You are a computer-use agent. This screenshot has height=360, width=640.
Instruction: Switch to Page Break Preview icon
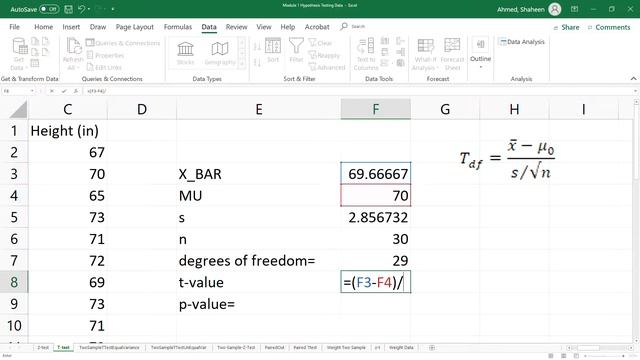click(x=576, y=356)
